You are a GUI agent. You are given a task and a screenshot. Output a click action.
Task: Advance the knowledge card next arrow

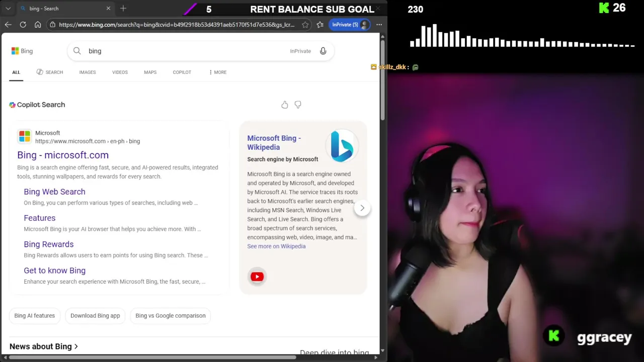click(x=362, y=208)
